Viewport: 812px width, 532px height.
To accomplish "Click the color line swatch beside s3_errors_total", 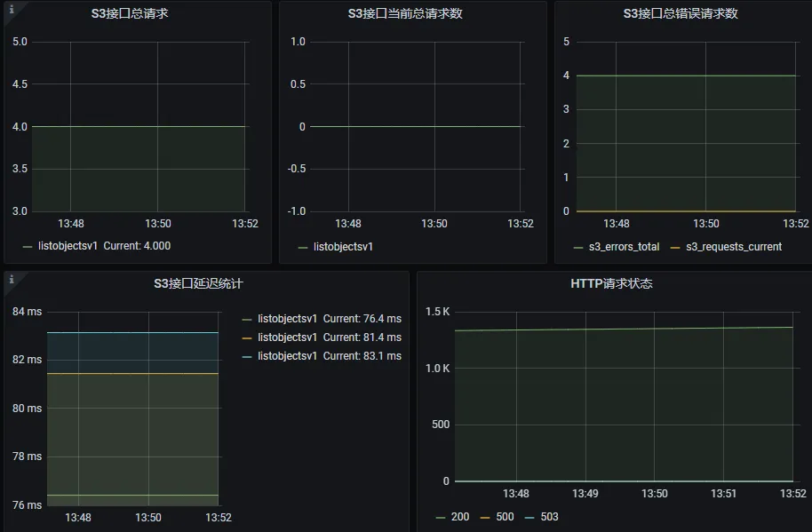I will [x=579, y=247].
